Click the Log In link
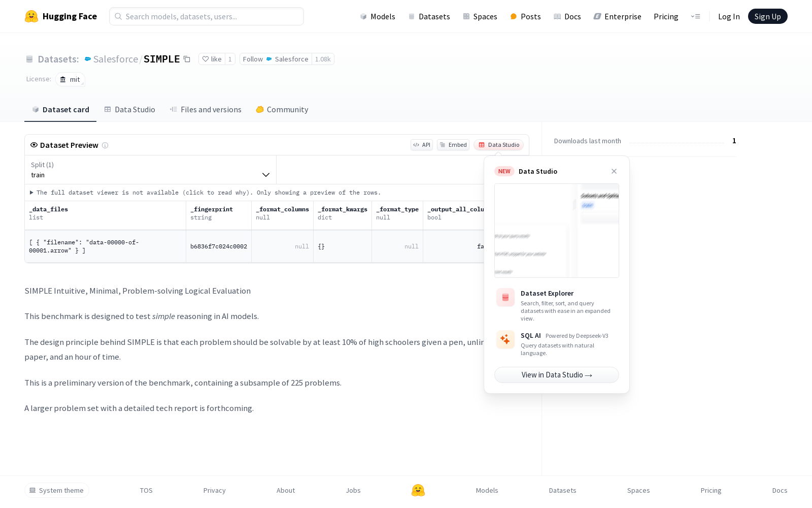Screen dimensions: 812x508 (729, 16)
